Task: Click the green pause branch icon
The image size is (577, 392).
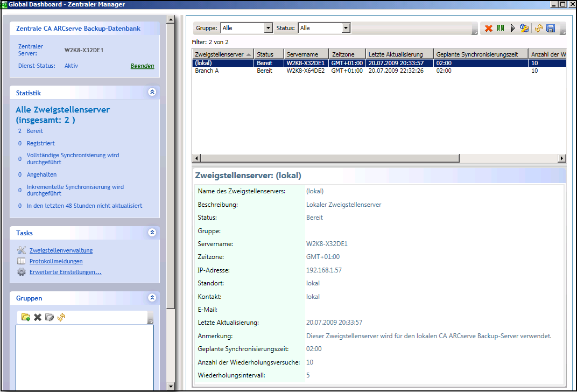Action: pyautogui.click(x=501, y=28)
